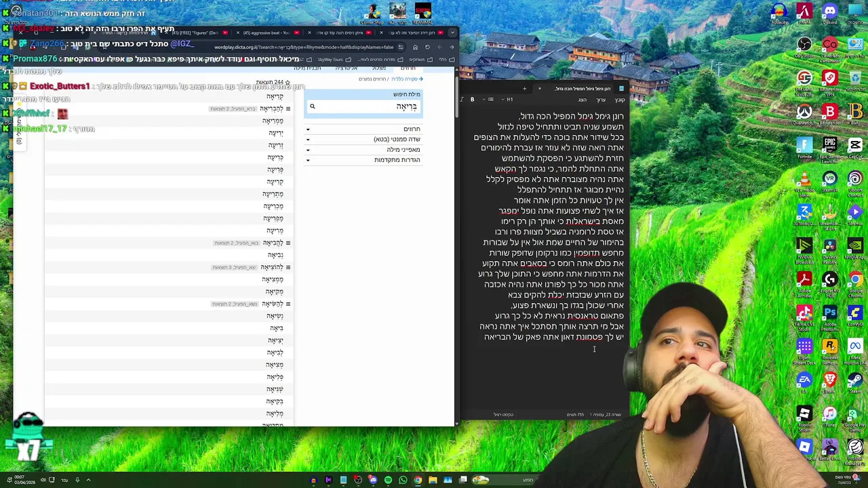Click the star next to 244 results
868x488 pixels.
point(288,83)
